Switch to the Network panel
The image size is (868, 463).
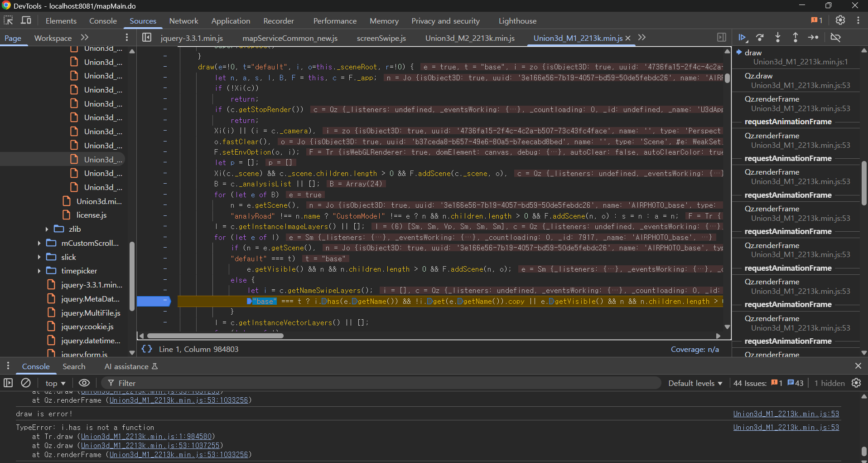point(183,21)
